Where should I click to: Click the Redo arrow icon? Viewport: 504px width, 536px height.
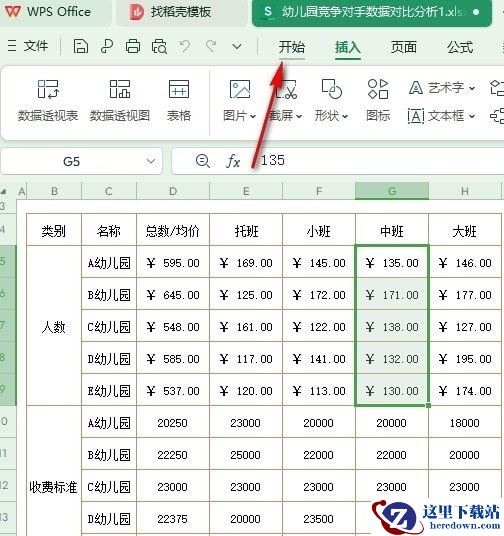tap(211, 46)
